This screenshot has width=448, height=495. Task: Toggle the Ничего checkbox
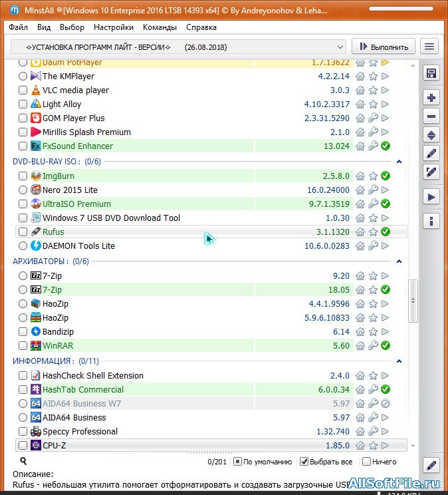pyautogui.click(x=366, y=462)
